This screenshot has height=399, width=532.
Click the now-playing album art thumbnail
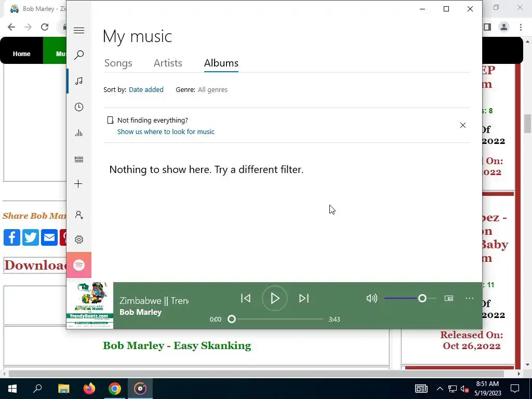(x=89, y=305)
